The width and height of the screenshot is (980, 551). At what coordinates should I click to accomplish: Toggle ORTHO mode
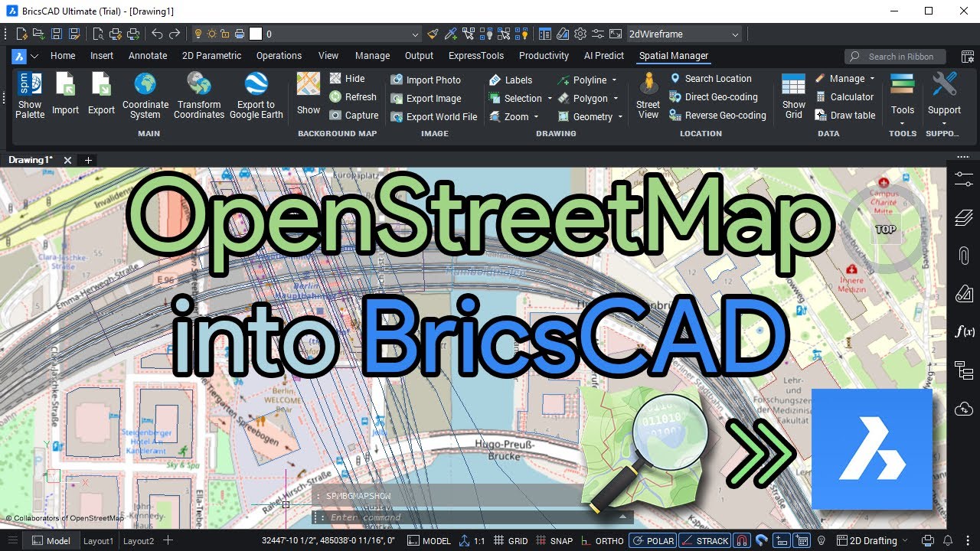[602, 540]
